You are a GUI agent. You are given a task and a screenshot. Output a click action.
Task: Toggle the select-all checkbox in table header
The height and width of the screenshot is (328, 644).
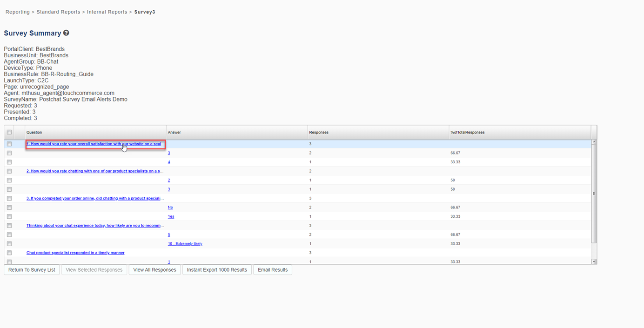pos(9,133)
